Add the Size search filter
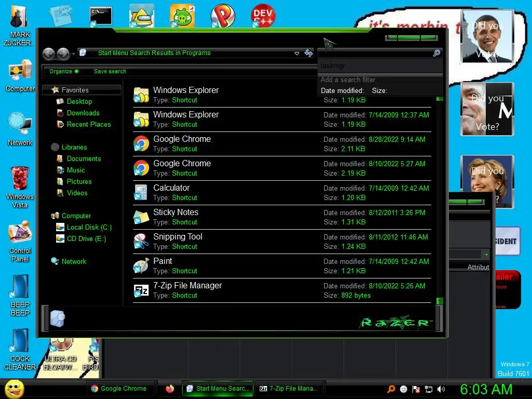Viewport: 532px width, 399px height. pyautogui.click(x=379, y=90)
